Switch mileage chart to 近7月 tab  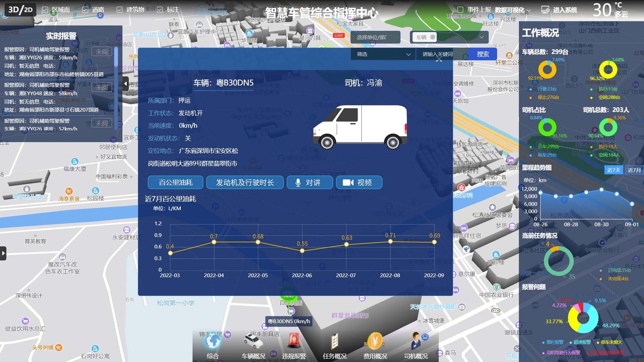pyautogui.click(x=635, y=170)
